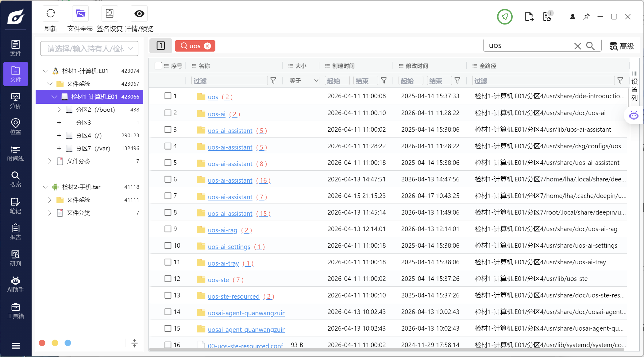Click the 文件全显 folder icon

(80, 14)
